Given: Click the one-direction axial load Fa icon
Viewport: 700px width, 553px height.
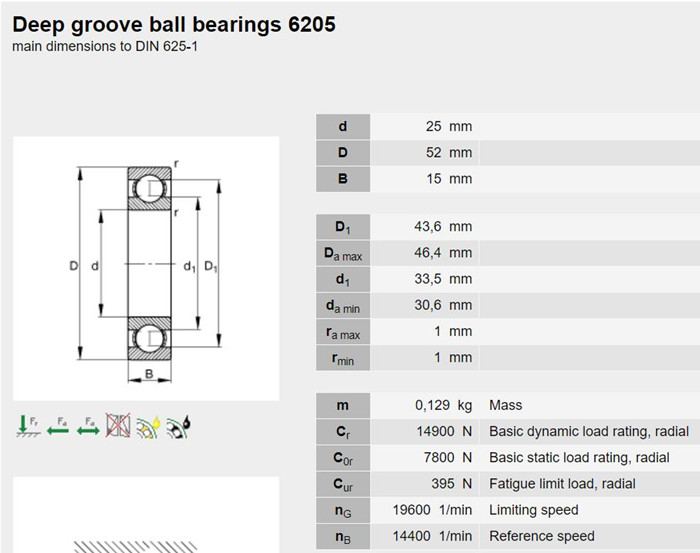Looking at the screenshot, I should coord(56,427).
